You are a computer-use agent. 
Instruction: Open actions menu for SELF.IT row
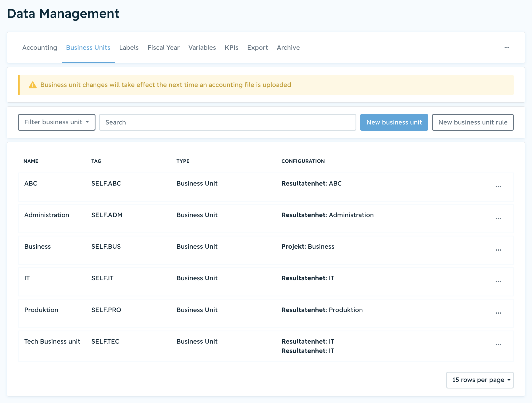pyautogui.click(x=498, y=282)
